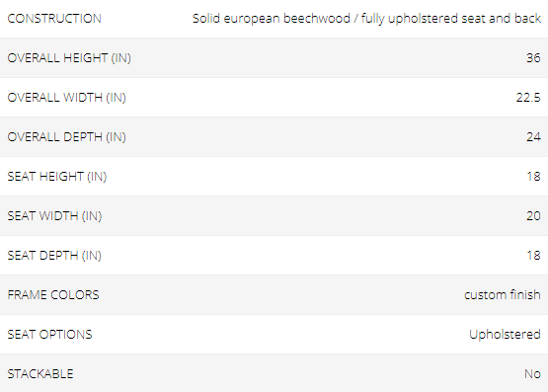Click the SEAT HEIGHT (IN) label
Image resolution: width=548 pixels, height=392 pixels.
coord(57,177)
